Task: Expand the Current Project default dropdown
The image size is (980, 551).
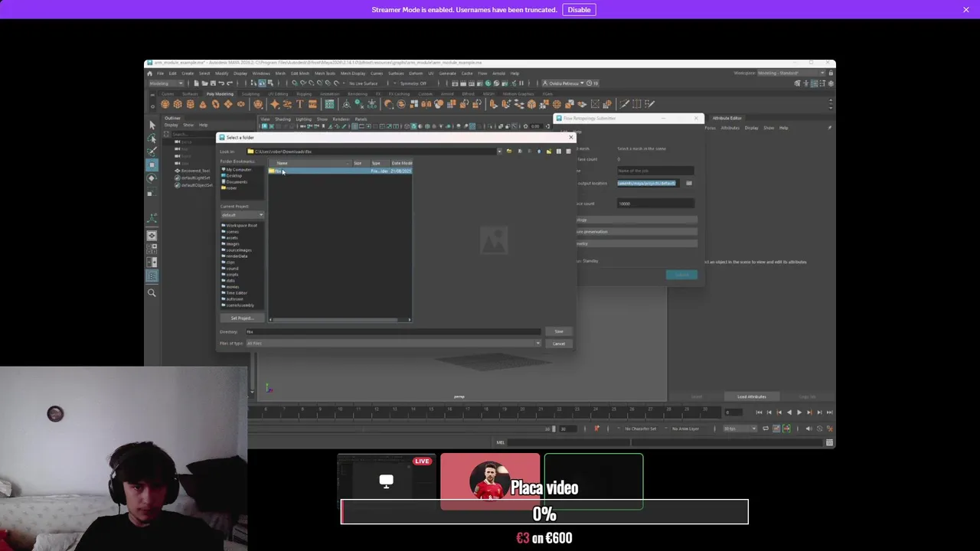Action: [242, 215]
